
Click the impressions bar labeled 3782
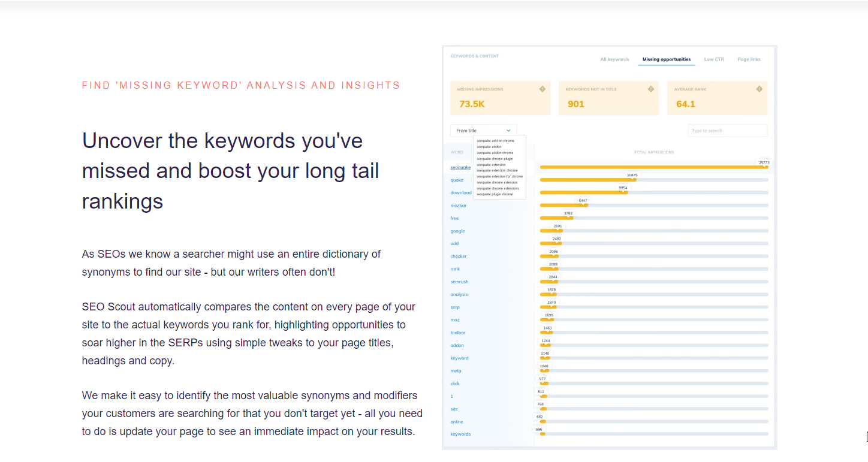pos(556,218)
